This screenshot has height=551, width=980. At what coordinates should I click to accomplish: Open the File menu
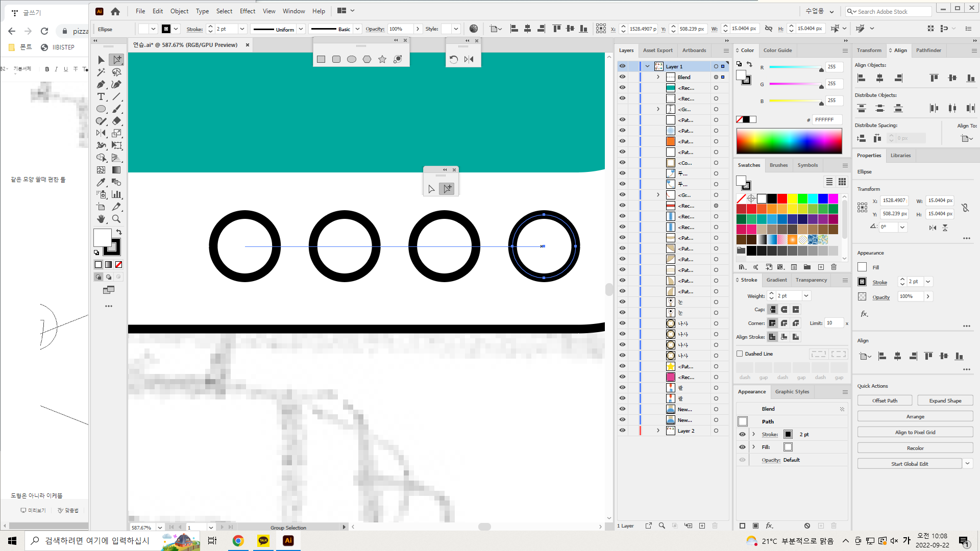point(140,11)
